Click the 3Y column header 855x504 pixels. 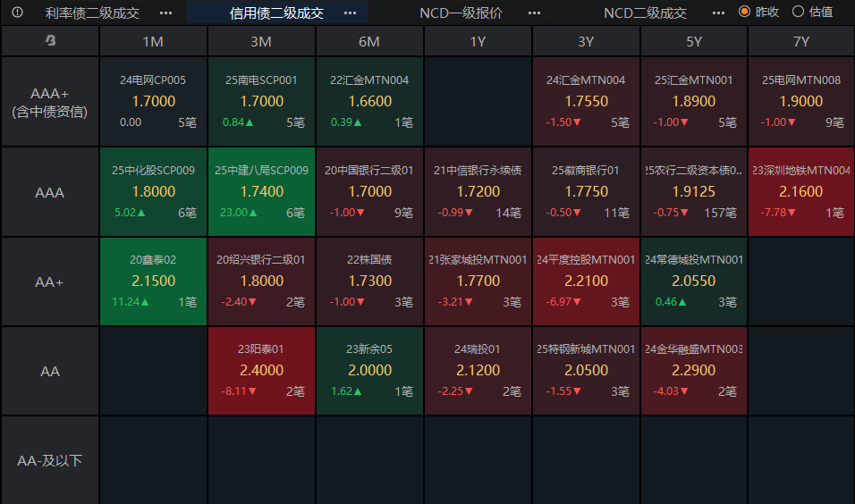(586, 41)
